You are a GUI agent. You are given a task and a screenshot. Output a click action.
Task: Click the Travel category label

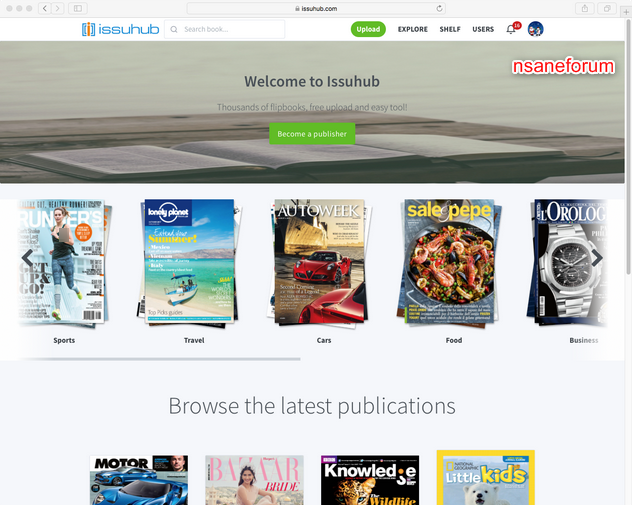[194, 340]
